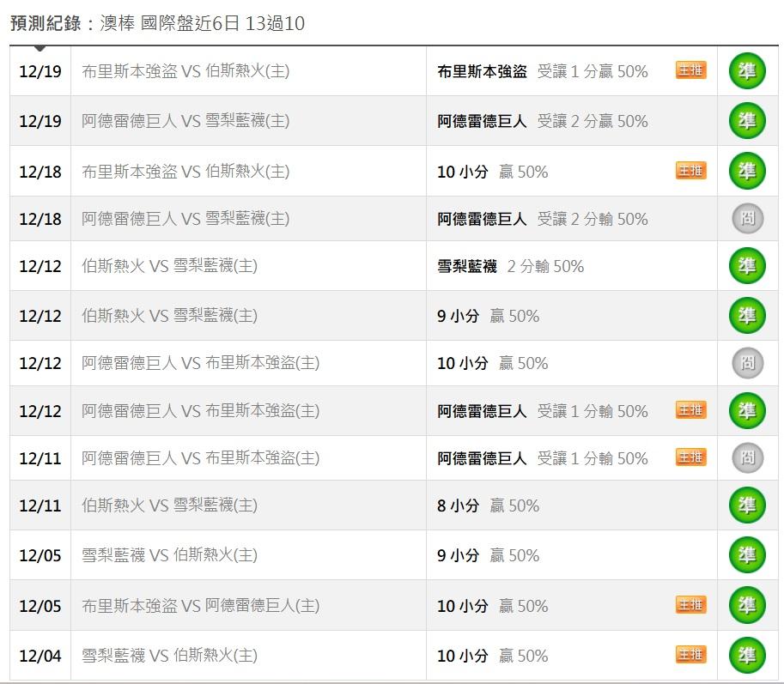
Task: Click 主推 badge on 12/05 10 小分 row
Action: [x=690, y=605]
